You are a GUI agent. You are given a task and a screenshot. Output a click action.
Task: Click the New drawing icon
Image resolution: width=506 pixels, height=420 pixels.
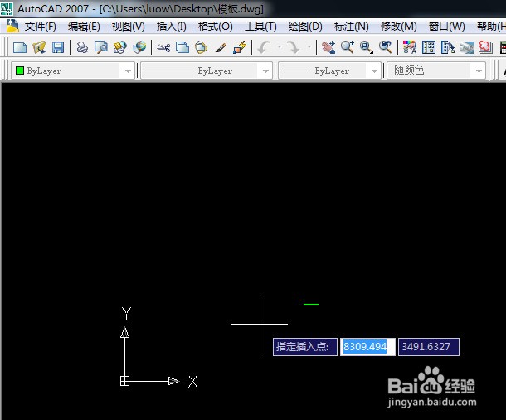pyautogui.click(x=20, y=47)
